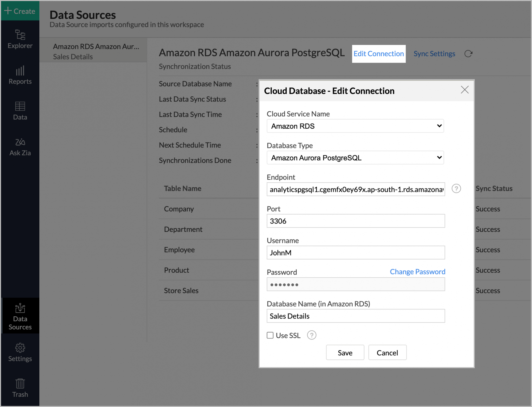
Task: Click the Success status in the Product row
Action: 488,270
